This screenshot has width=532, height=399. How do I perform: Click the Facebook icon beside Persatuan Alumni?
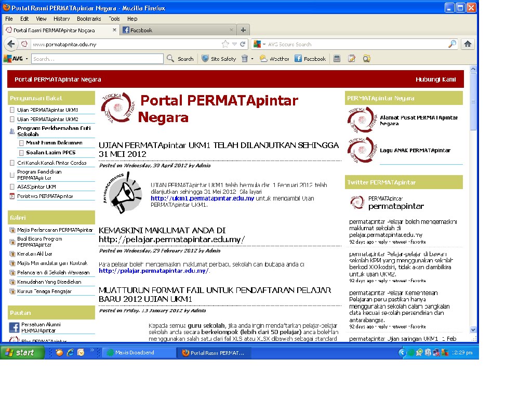14,327
